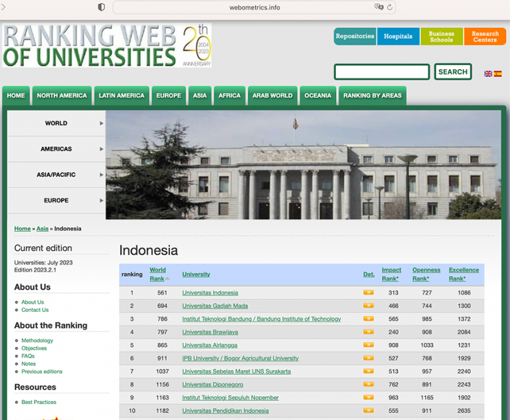Click world rank value 561
Screen dimensions: 510x420
point(162,292)
